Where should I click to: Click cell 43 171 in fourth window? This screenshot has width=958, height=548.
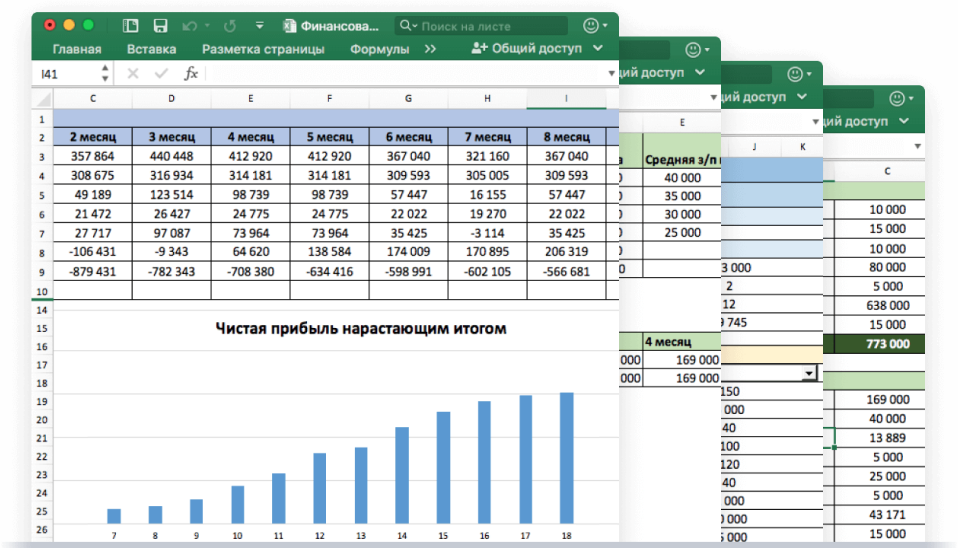click(x=880, y=515)
